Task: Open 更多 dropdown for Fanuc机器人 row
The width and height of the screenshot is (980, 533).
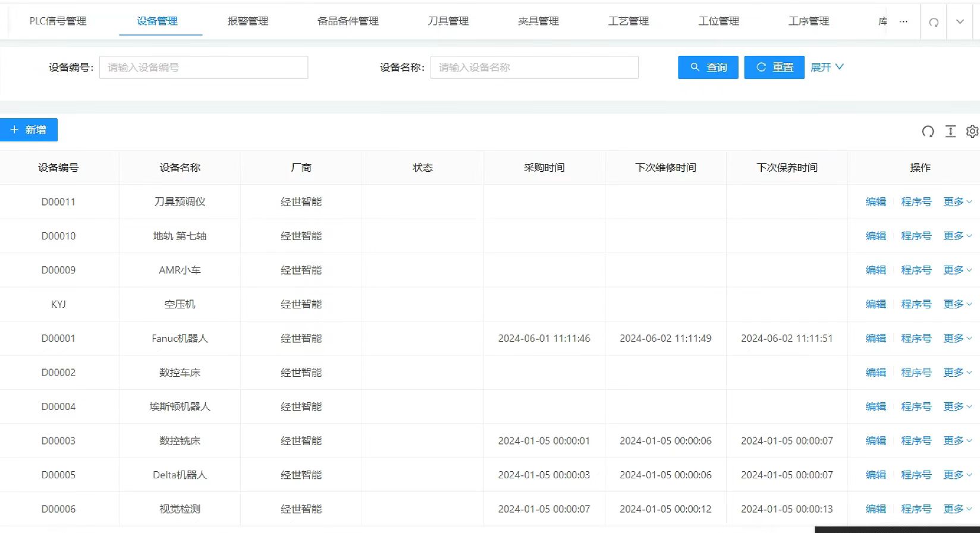Action: (x=957, y=338)
